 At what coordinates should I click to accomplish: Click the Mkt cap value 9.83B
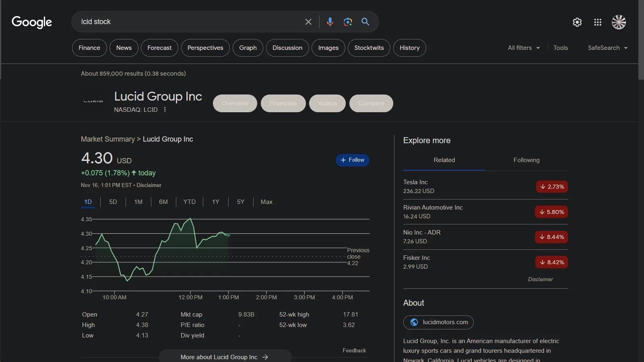(246, 315)
